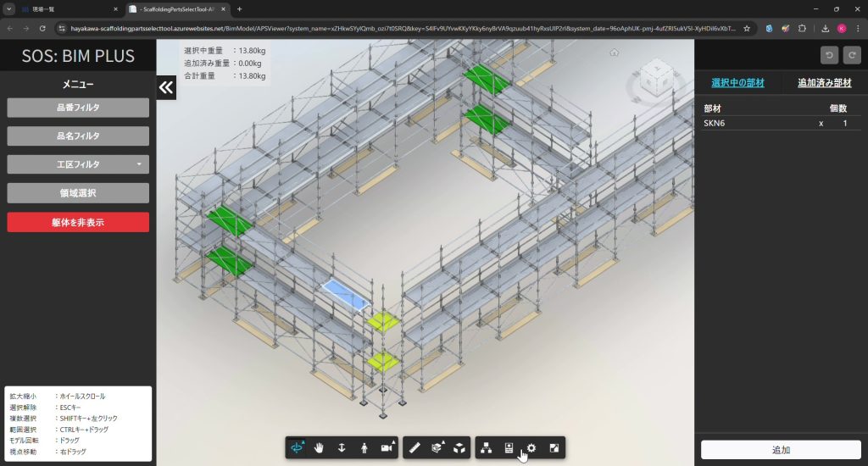Choose the Zoom (dolly) tool

[342, 447]
